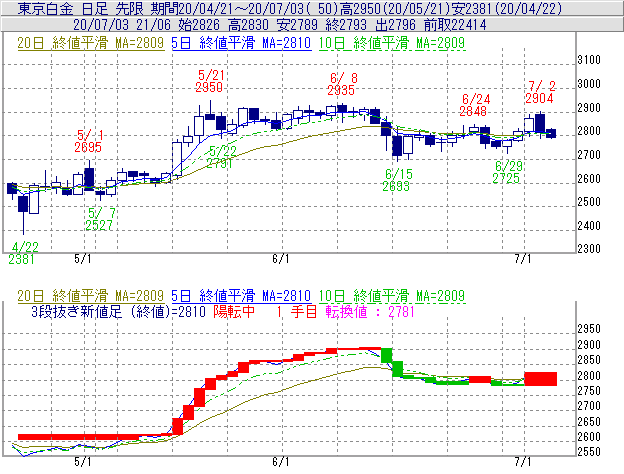Click the chart title bar 東京白金 日足 先限
Image resolution: width=624 pixels, height=474 pixels.
point(312,8)
